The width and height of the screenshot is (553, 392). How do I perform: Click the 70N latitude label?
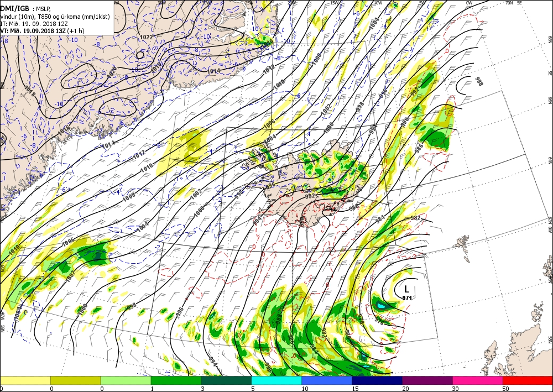click(x=509, y=2)
